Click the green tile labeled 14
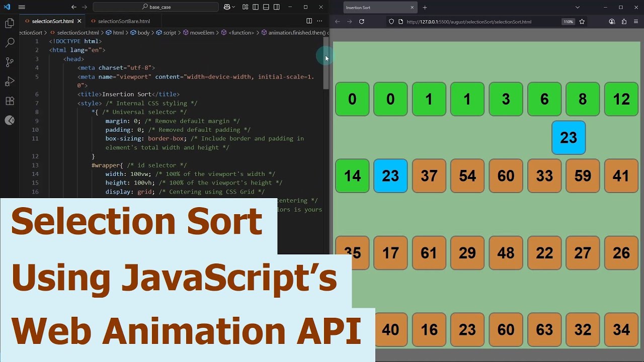Viewport: 644px width, 362px height. [x=352, y=176]
